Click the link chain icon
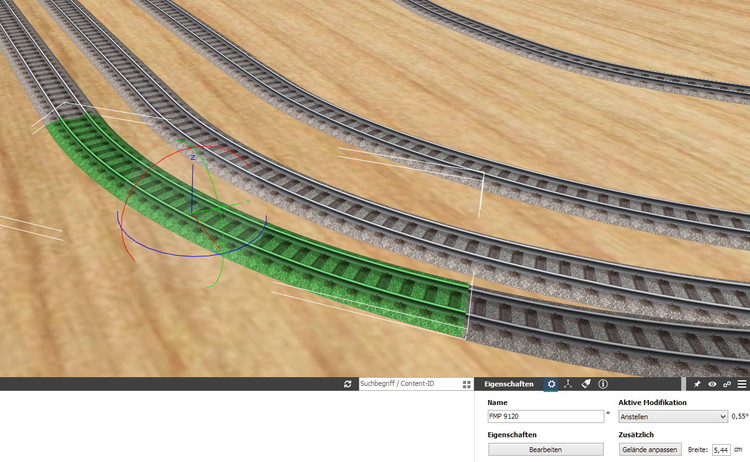 tap(727, 384)
